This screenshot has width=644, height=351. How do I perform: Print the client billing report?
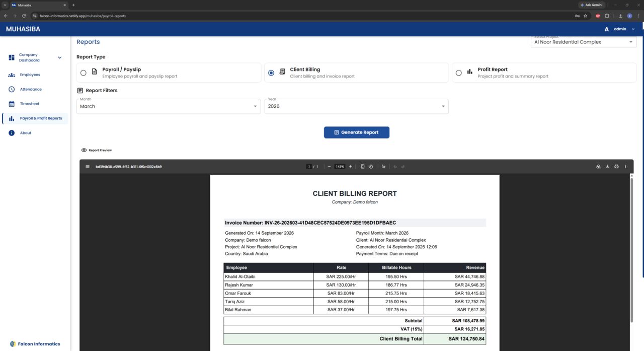616,167
